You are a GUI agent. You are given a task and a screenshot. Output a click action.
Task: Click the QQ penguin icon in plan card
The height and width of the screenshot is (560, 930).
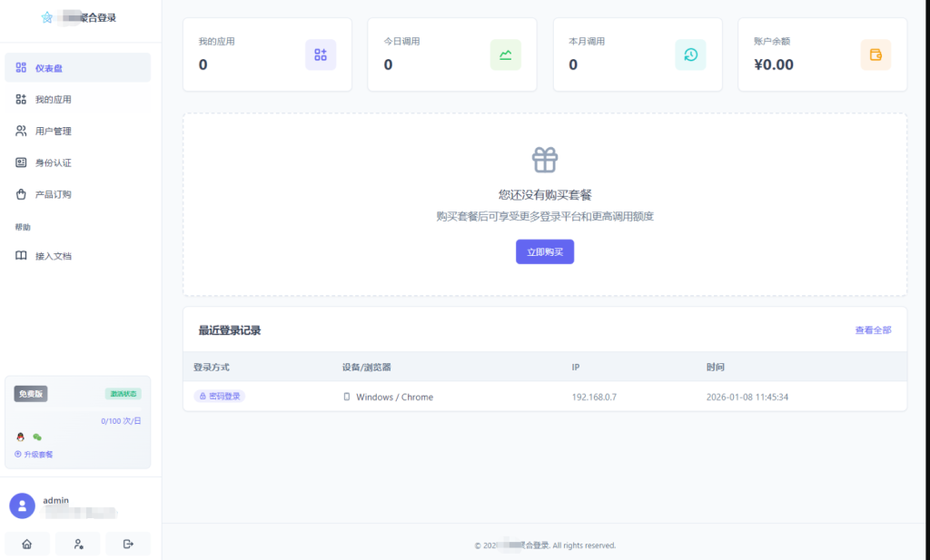[22, 437]
